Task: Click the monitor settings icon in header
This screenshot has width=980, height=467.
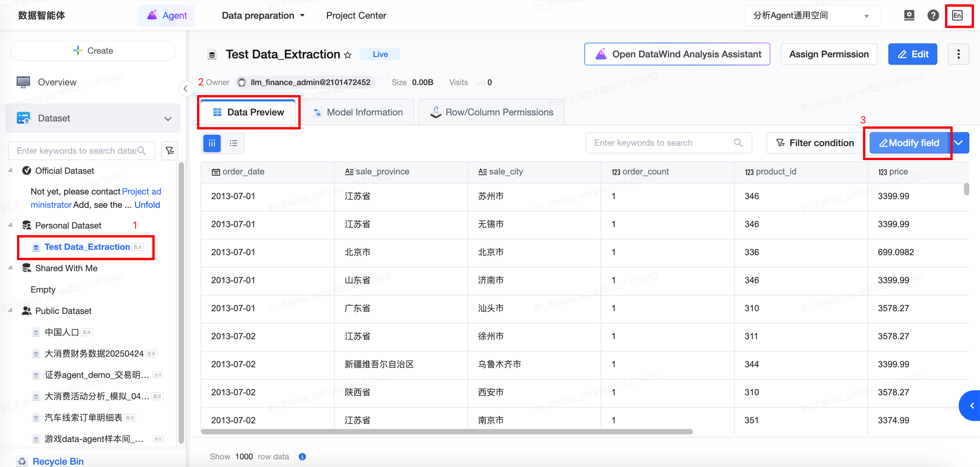Action: coord(909,15)
